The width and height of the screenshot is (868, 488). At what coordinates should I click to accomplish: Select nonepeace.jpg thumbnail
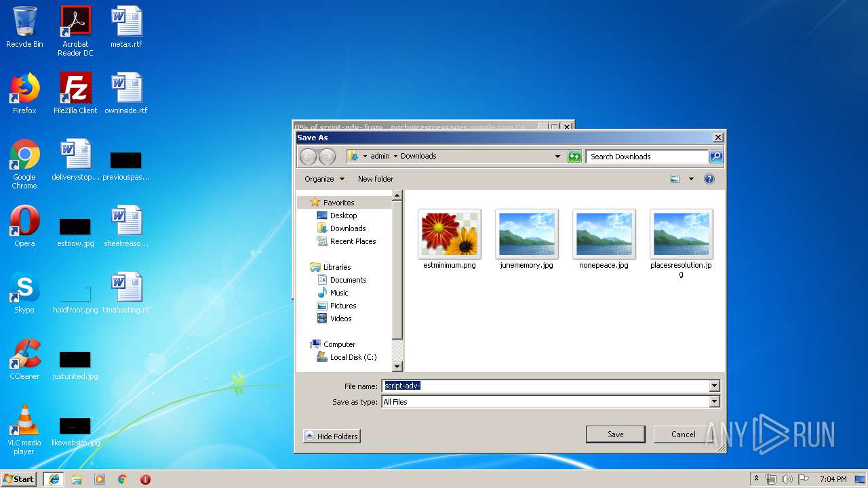pyautogui.click(x=604, y=239)
